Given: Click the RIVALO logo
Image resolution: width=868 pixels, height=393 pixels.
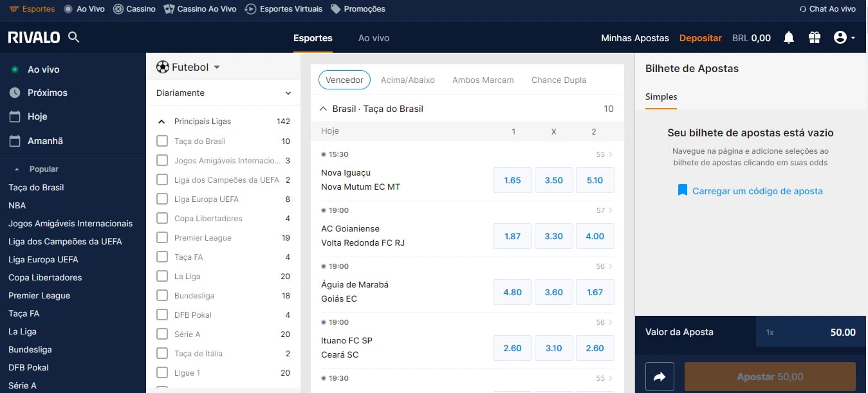Looking at the screenshot, I should click(34, 38).
